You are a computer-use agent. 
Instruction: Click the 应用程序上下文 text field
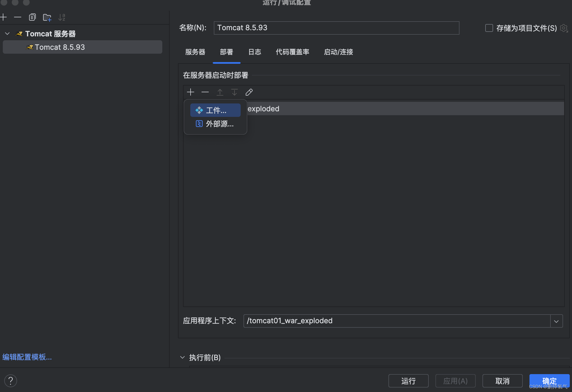tap(397, 321)
